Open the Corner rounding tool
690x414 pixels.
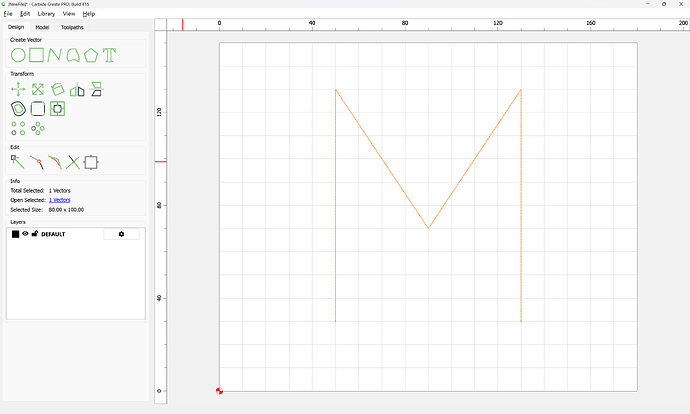38,109
